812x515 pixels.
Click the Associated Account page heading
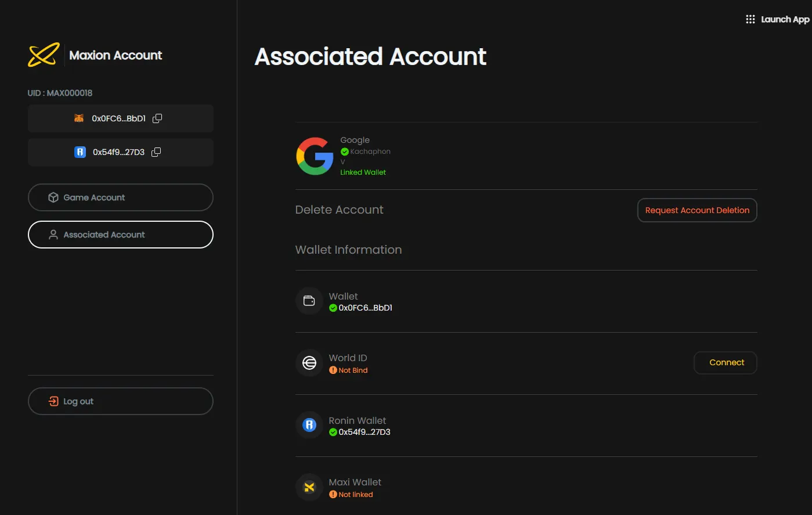[370, 56]
